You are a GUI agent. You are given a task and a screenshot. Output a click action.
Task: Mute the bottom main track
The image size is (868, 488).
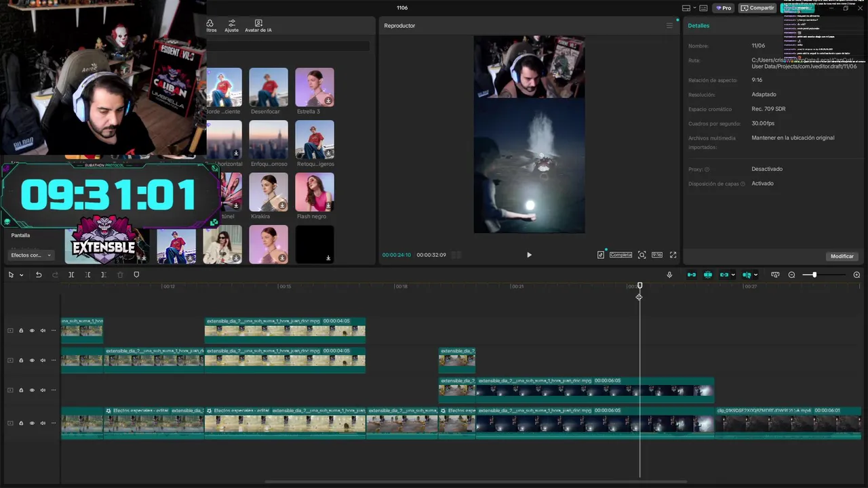coord(43,423)
